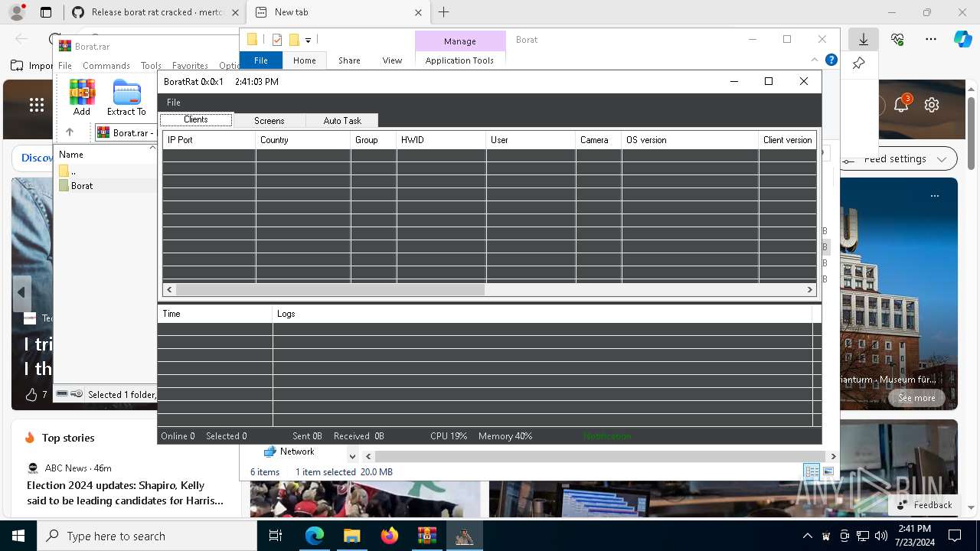Click the Time column header in logs
980x551 pixels.
point(214,314)
